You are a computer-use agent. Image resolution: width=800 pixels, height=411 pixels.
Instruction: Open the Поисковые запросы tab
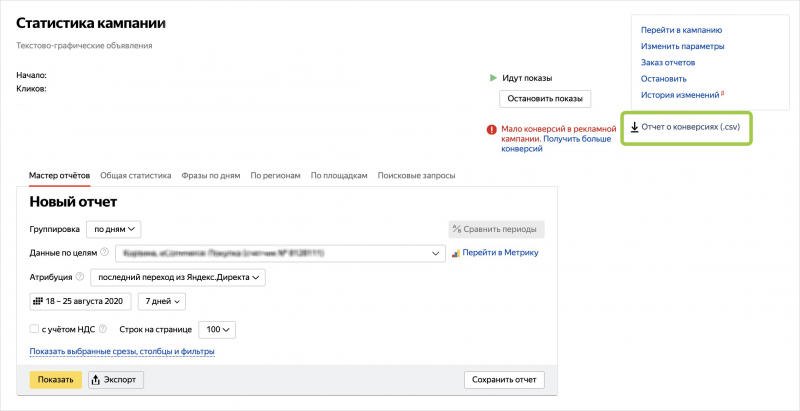point(416,175)
